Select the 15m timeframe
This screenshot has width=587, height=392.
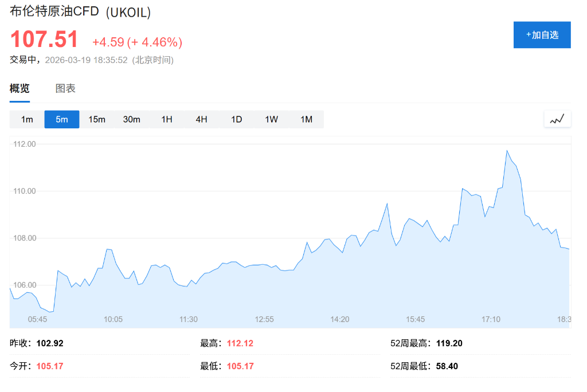click(97, 119)
